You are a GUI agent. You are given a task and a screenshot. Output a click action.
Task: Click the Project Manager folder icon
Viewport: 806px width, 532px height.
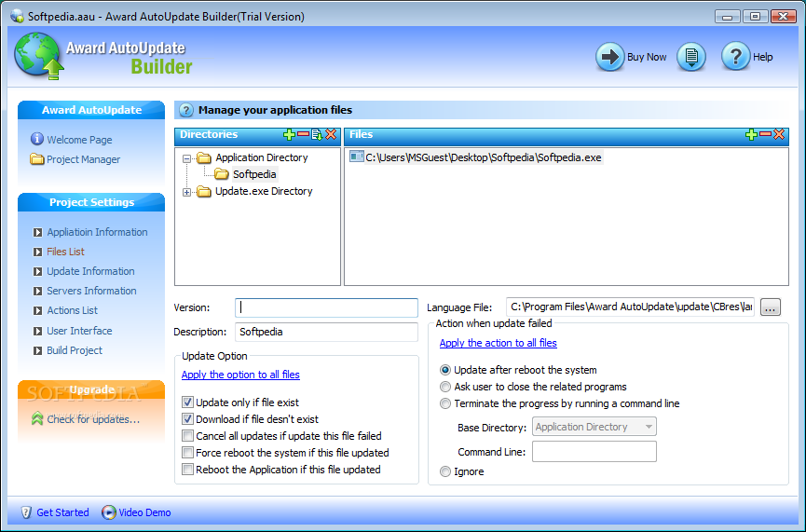point(37,158)
